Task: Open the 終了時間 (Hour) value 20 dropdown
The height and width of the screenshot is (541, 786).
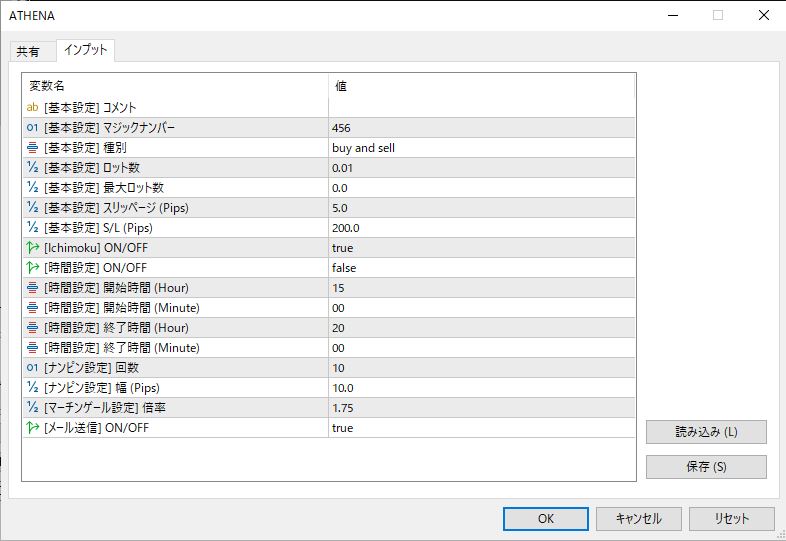Action: [480, 328]
